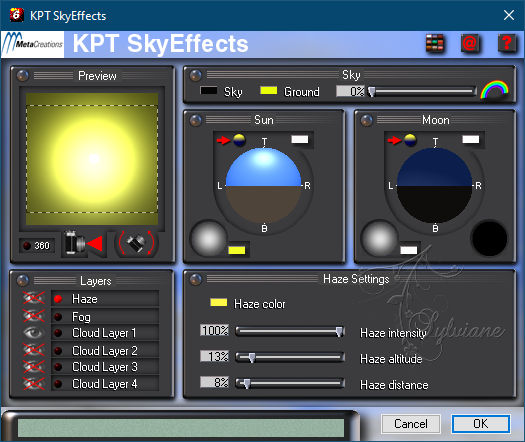
Task: Toggle the Haze layer eye icon
Action: (33, 298)
